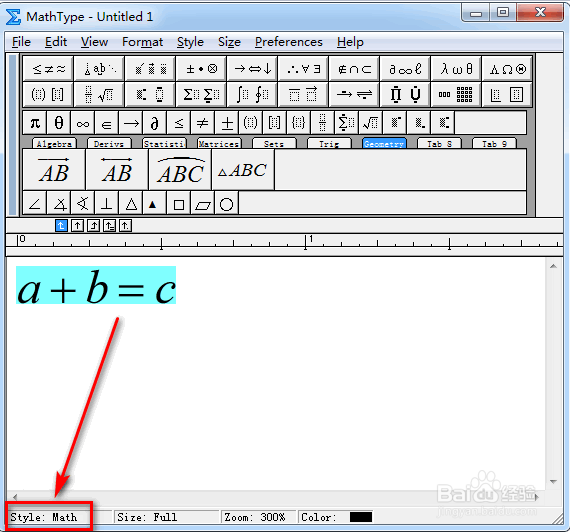Open the Help menu
Viewport: 570px width, 532px height.
click(x=350, y=42)
